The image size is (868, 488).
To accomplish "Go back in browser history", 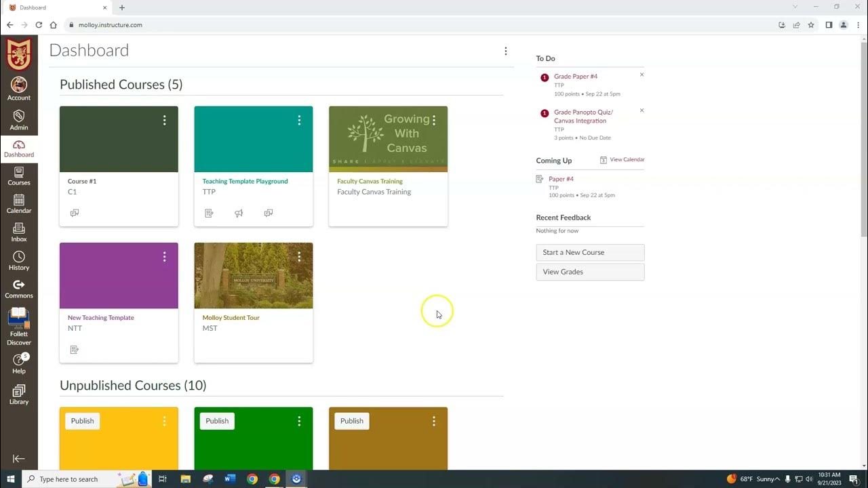I will 9,25.
